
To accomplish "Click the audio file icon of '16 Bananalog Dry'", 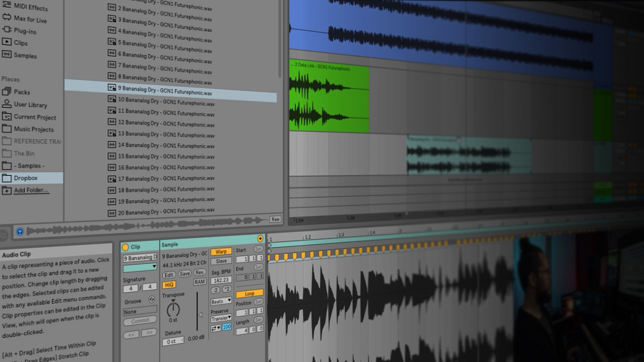I will pyautogui.click(x=112, y=167).
